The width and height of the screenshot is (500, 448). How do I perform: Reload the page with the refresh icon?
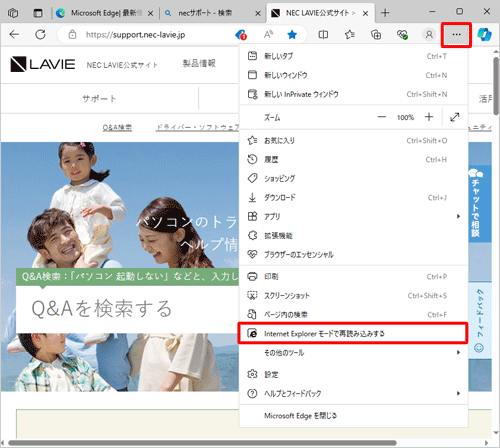40,34
